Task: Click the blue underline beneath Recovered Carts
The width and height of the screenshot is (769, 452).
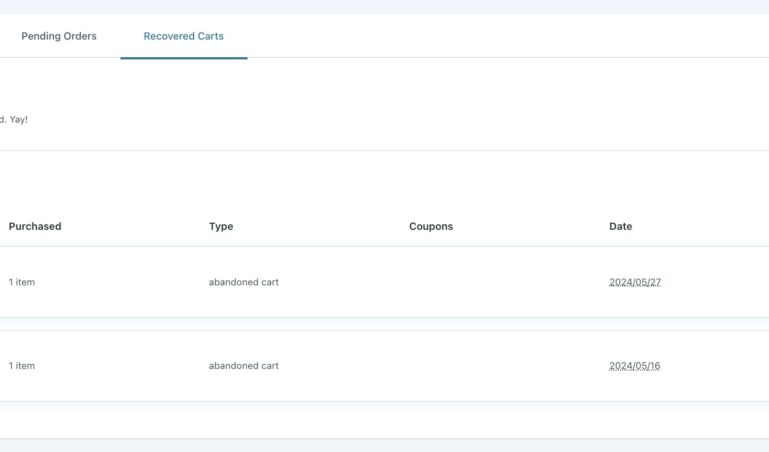Action: pos(183,58)
